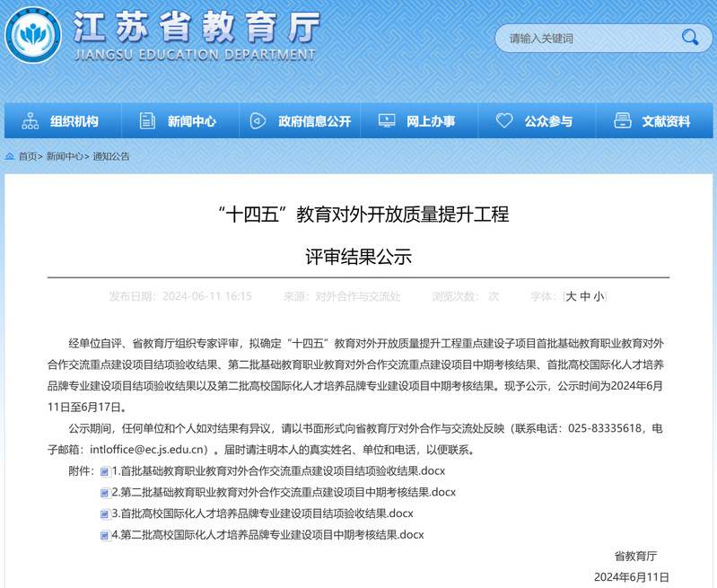717x588 pixels.
Task: Click the magnifier search icon
Action: click(689, 38)
